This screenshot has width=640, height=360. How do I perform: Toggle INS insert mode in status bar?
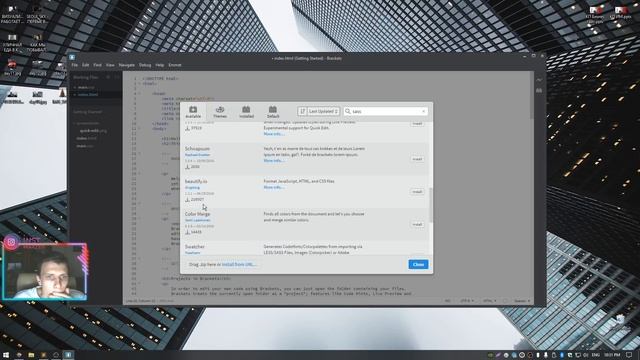(x=447, y=301)
